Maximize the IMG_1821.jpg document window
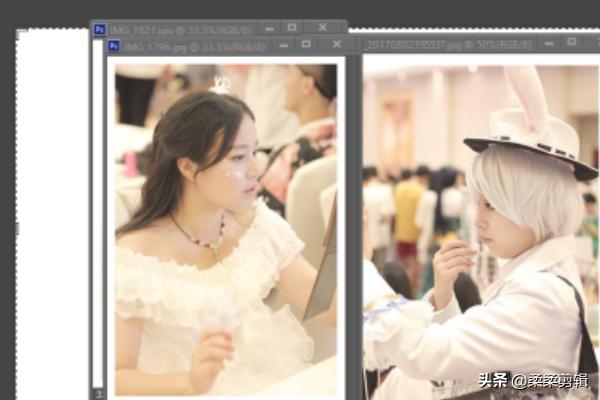 tap(291, 28)
